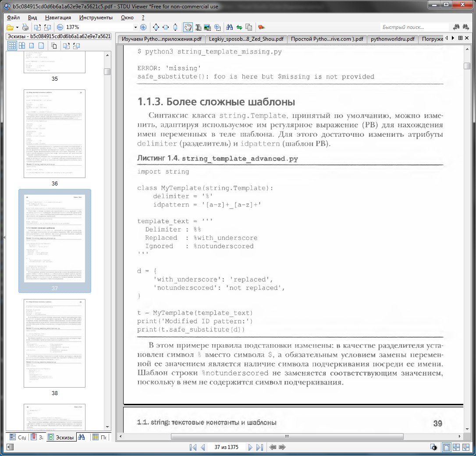This screenshot has height=456, width=476.
Task: Click the copy pages icon
Action: click(x=249, y=27)
